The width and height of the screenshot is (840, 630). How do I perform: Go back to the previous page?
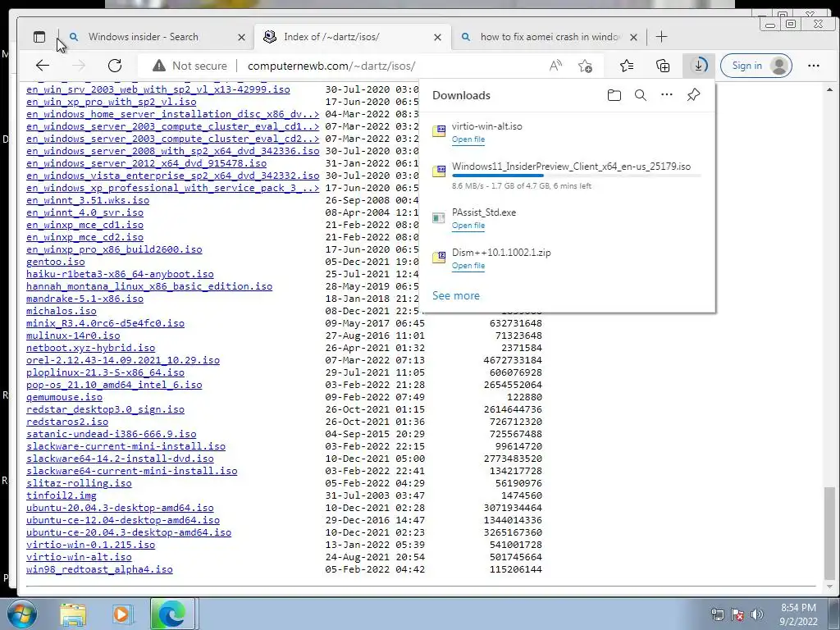click(x=43, y=66)
